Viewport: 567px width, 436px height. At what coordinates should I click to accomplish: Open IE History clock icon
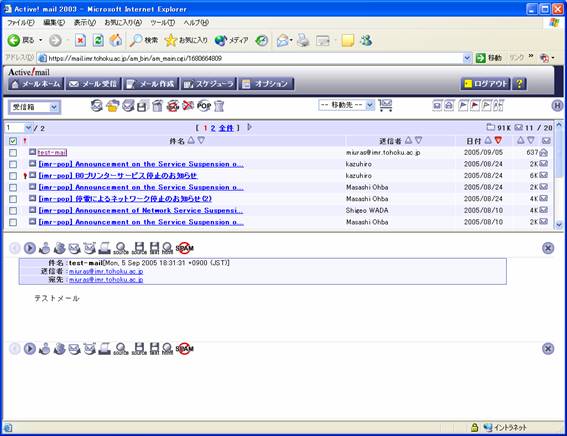pos(261,40)
